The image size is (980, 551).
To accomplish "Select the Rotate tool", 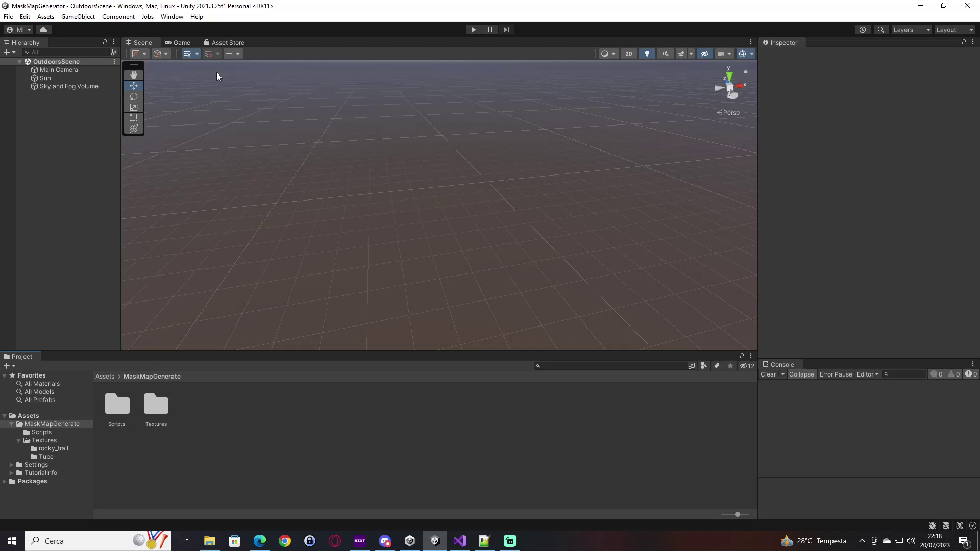I will tap(134, 96).
